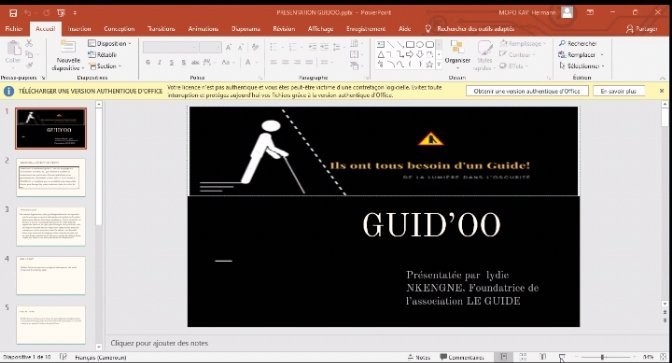Switch to the Insertion tab
The width and height of the screenshot is (672, 363).
point(80,29)
